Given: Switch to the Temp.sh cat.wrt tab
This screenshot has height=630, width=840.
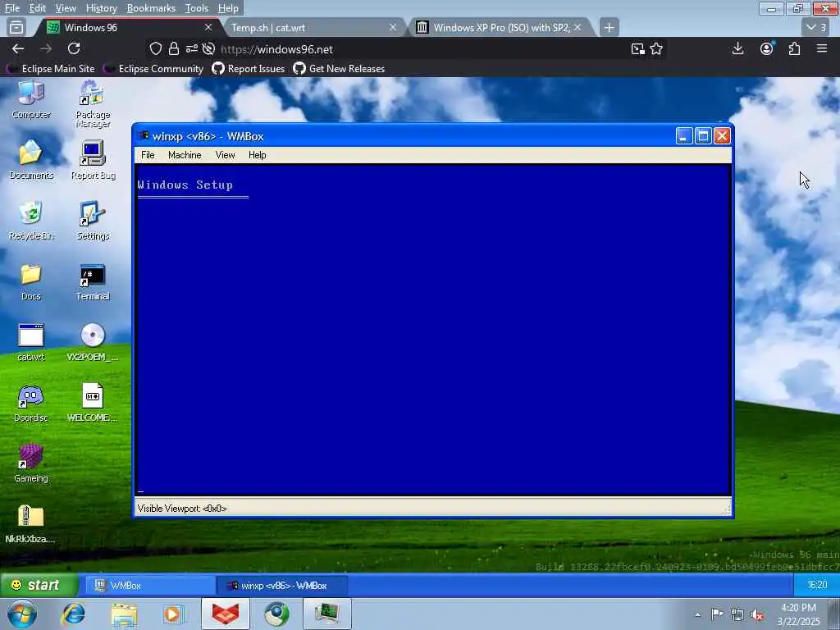Looking at the screenshot, I should click(313, 27).
